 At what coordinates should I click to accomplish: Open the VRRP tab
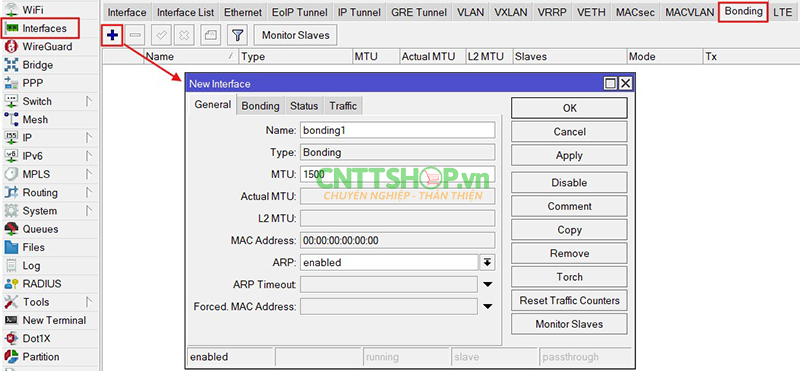coord(552,12)
